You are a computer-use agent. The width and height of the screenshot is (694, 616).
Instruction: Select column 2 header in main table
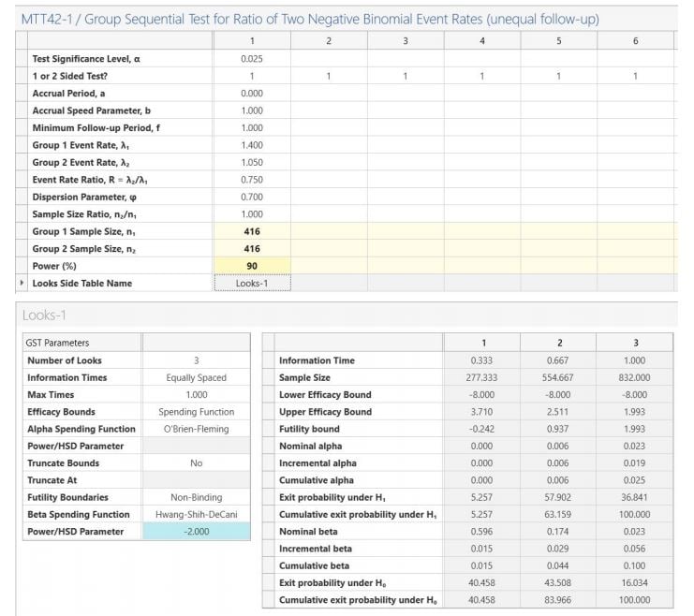(329, 40)
